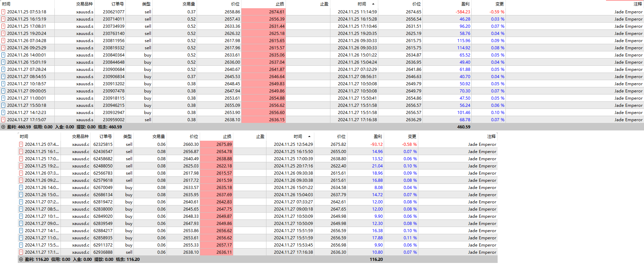Click the sell icon of order 230714011
Image resolution: width=644 pixels, height=265 pixels.
click(x=3, y=19)
